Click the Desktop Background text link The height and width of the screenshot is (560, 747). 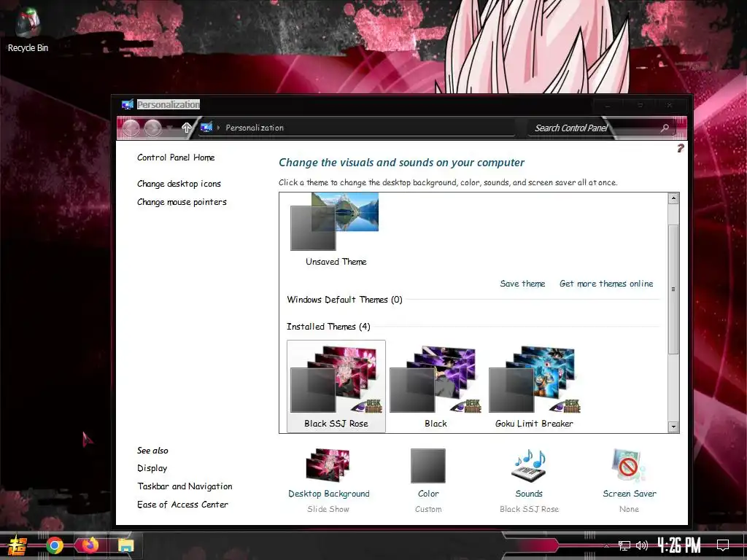tap(329, 494)
